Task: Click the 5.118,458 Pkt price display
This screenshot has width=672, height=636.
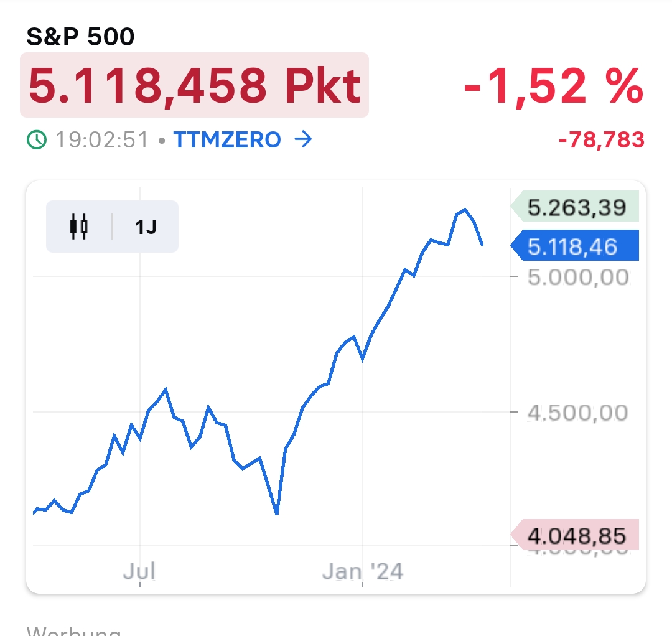Action: tap(194, 85)
